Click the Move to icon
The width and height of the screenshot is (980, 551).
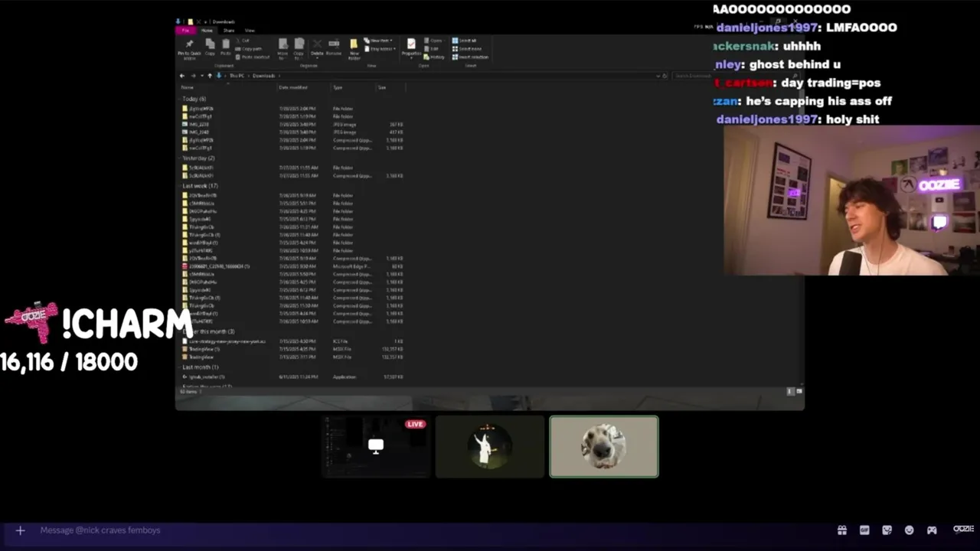coord(283,49)
